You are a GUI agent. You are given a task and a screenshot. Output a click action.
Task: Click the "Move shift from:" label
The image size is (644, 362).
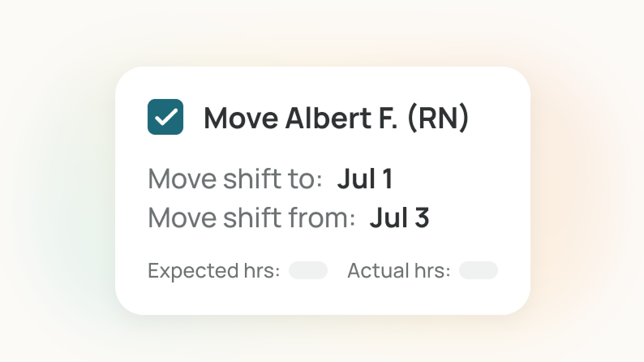coord(252,218)
